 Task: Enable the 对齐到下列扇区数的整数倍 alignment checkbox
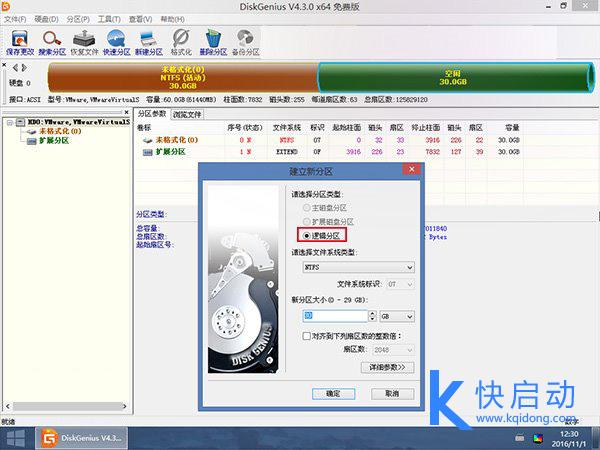(x=307, y=336)
